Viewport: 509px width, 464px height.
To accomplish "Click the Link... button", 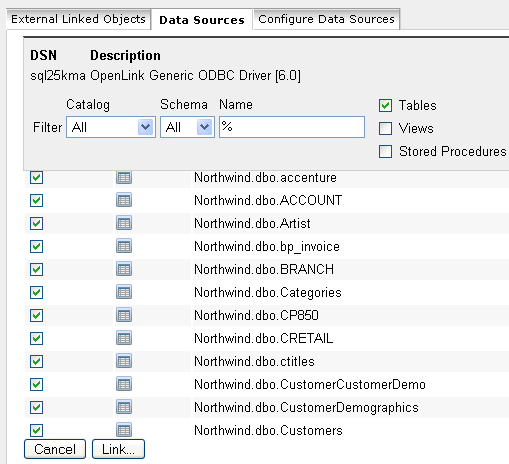I will (x=118, y=449).
